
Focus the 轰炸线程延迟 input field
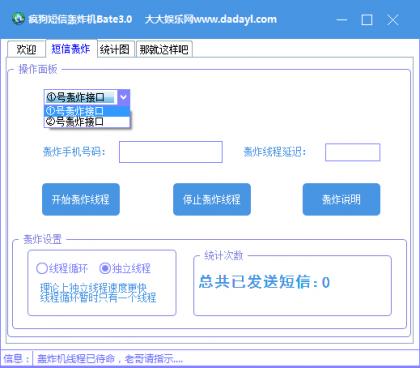[x=353, y=152]
